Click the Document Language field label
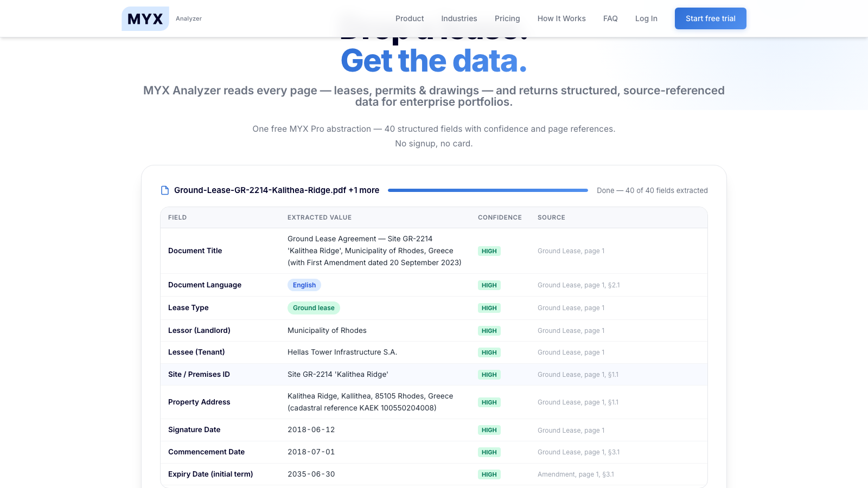The image size is (868, 488). (205, 285)
